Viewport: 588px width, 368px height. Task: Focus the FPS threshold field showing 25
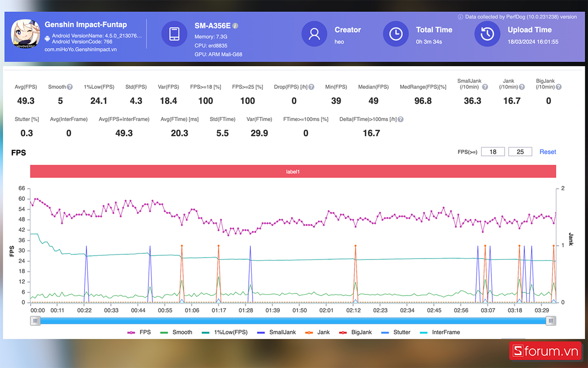click(x=520, y=152)
